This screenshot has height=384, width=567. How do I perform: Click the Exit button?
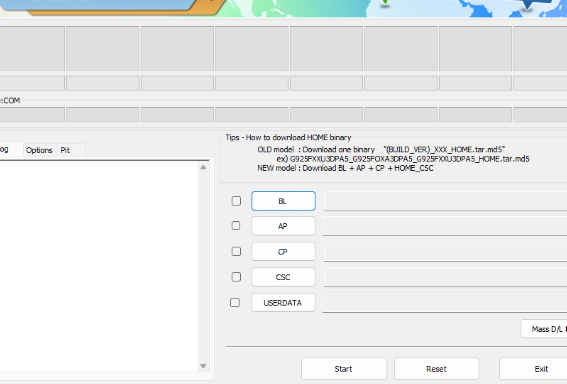coord(533,369)
